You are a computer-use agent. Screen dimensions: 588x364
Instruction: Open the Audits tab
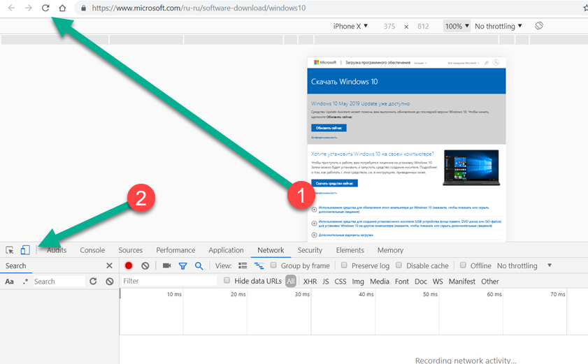[57, 250]
